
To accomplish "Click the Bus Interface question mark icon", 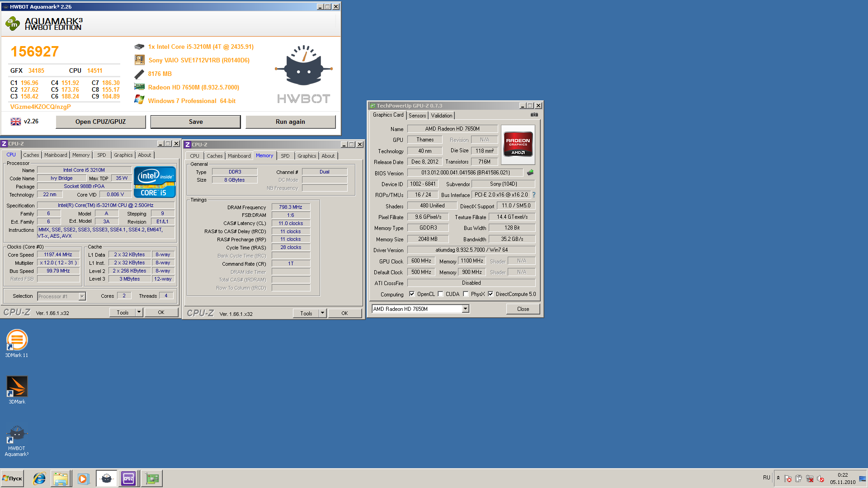I will pyautogui.click(x=534, y=195).
